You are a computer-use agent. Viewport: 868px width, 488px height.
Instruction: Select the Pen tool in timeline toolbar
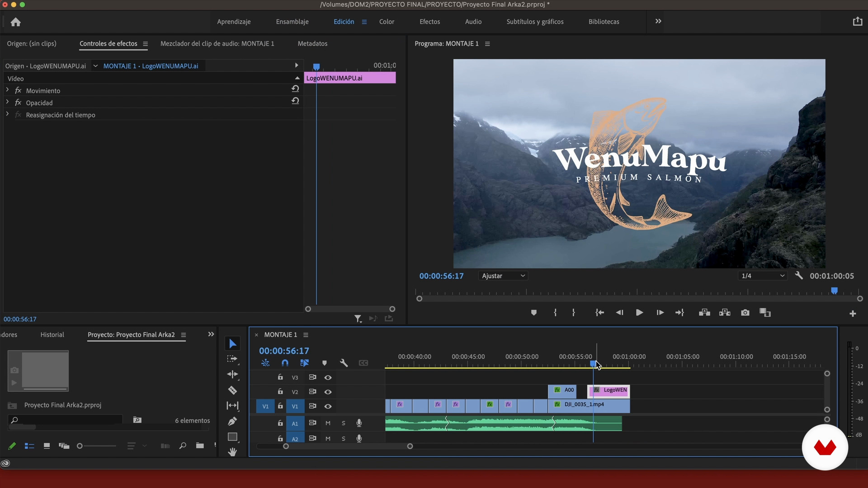[x=232, y=422]
